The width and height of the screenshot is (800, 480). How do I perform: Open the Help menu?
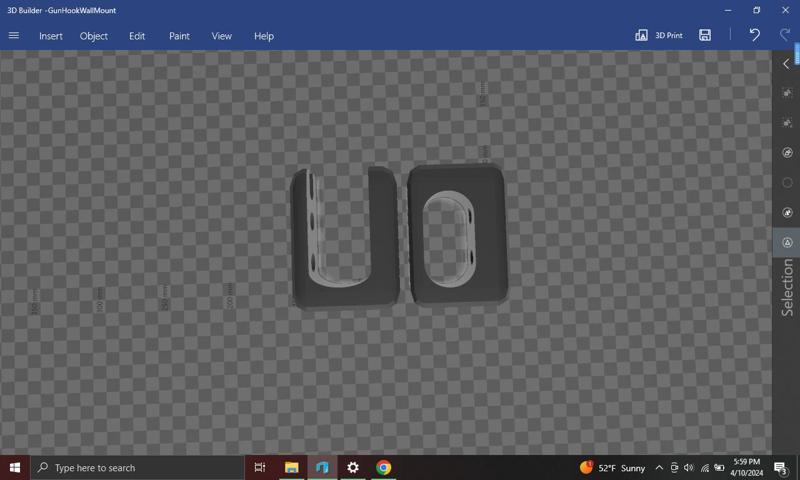pyautogui.click(x=264, y=36)
